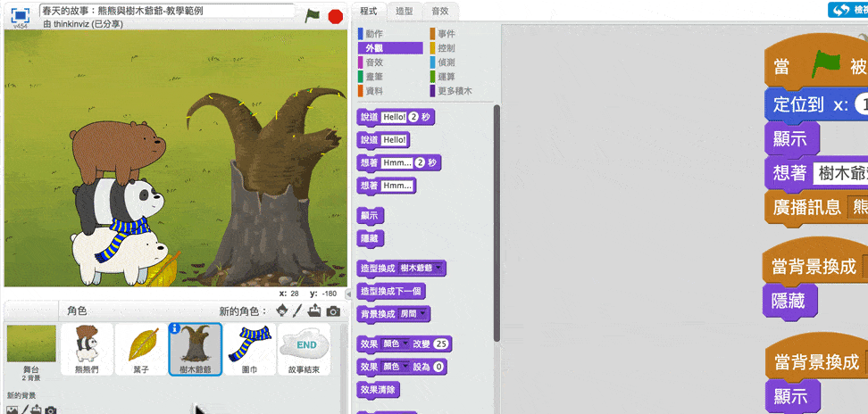
Task: Click the blue 檢視 button top right
Action: pos(848,10)
